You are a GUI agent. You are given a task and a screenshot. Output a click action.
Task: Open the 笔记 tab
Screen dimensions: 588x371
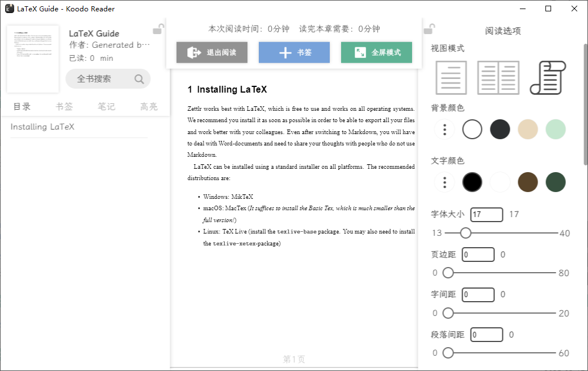point(106,106)
